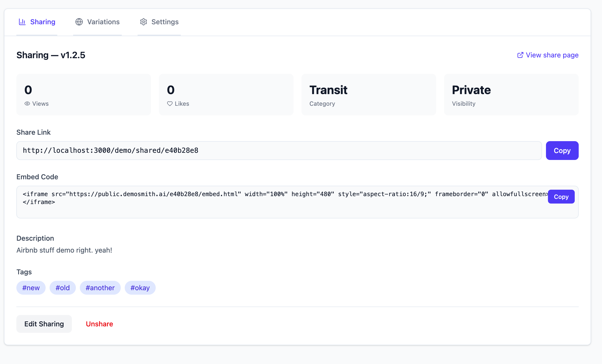602x364 pixels.
Task: Click the Embed Code text area
Action: pyautogui.click(x=273, y=202)
